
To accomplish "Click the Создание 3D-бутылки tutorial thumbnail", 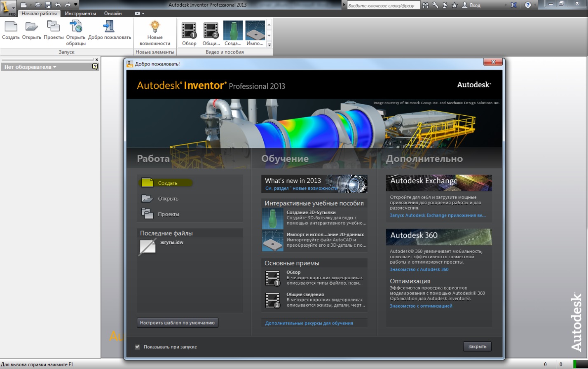I will pos(272,219).
